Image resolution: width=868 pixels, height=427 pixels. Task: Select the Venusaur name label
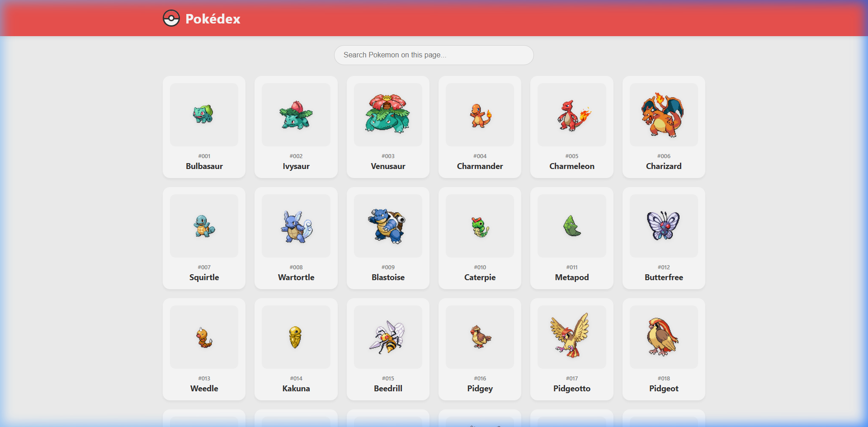pos(388,166)
